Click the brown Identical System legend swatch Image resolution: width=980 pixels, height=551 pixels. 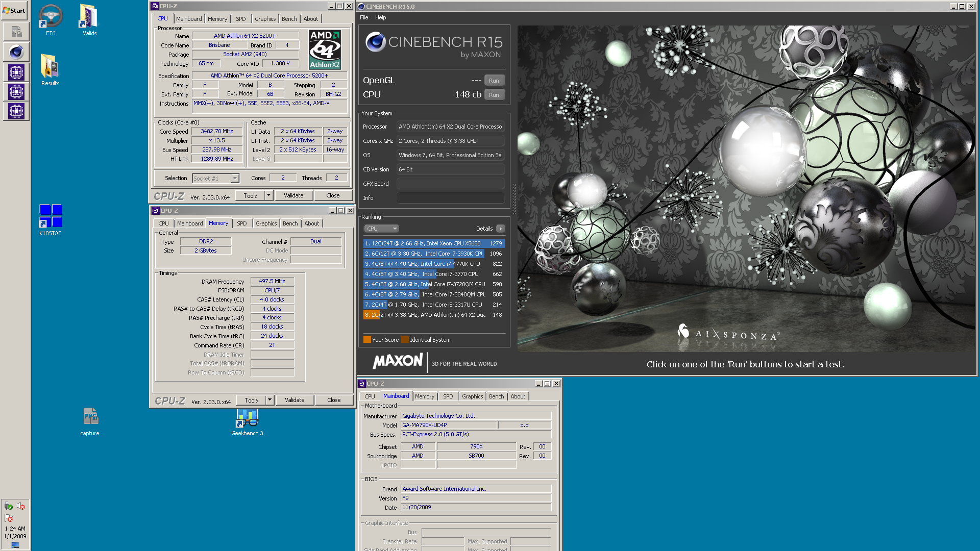pos(405,340)
